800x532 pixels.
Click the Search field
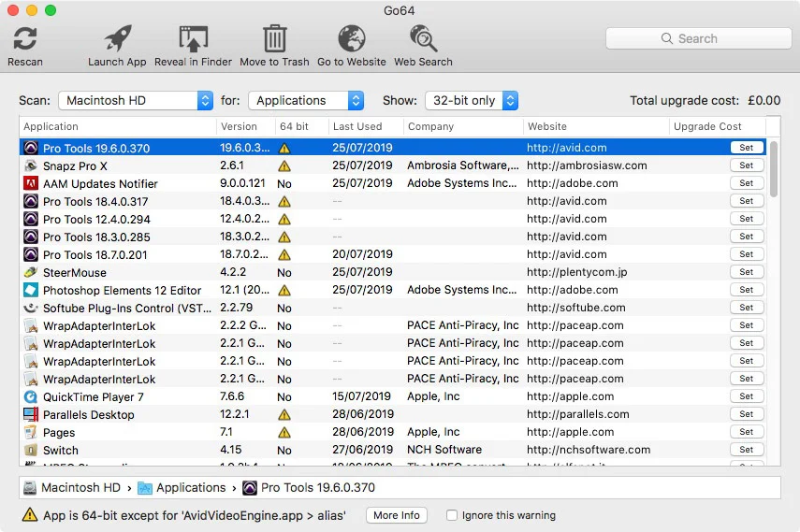pyautogui.click(x=698, y=38)
